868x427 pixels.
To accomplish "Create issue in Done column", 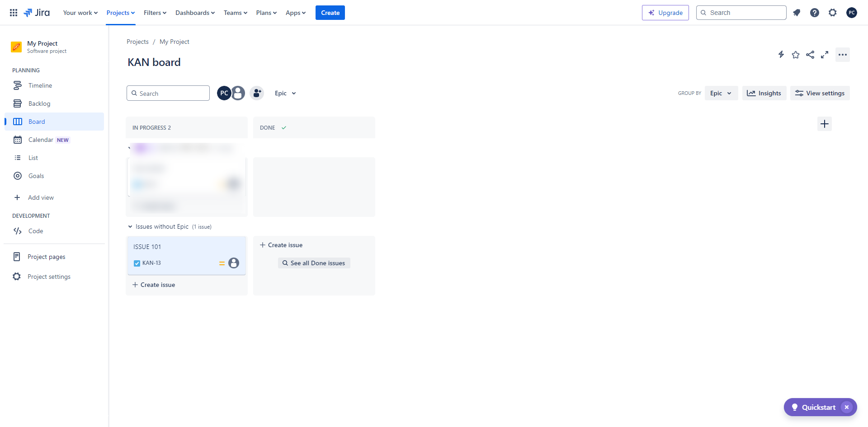I will tap(281, 245).
